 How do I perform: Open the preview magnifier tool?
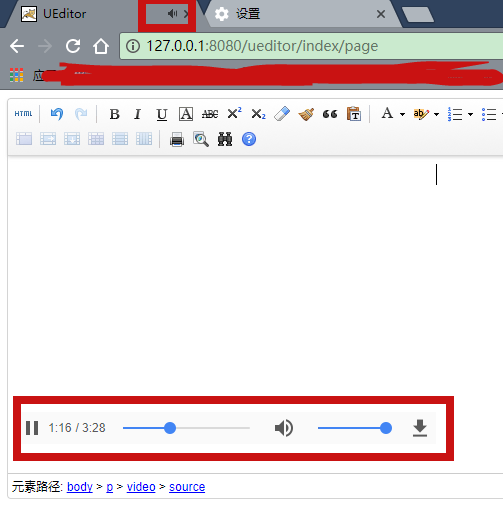[201, 139]
